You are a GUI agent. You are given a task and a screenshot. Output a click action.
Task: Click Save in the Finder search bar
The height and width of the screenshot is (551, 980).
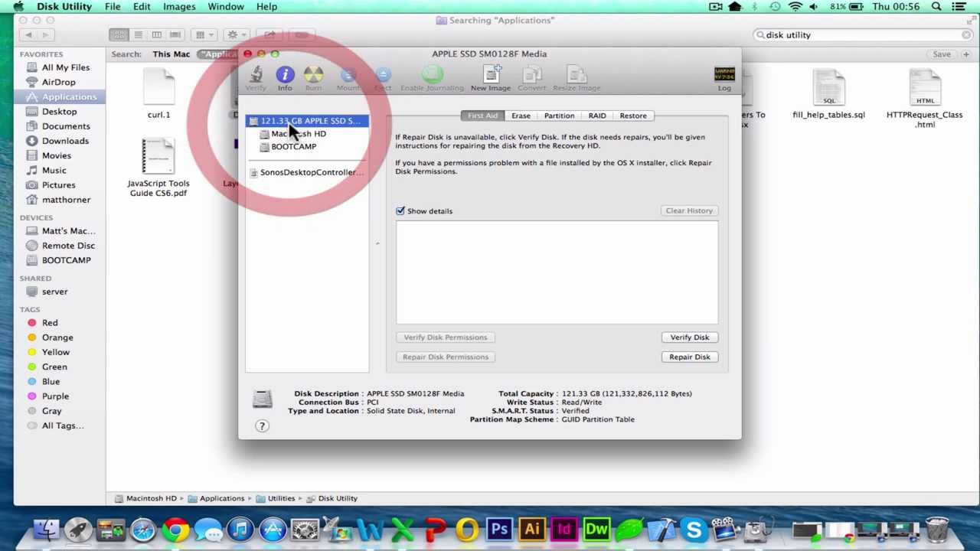(x=942, y=54)
